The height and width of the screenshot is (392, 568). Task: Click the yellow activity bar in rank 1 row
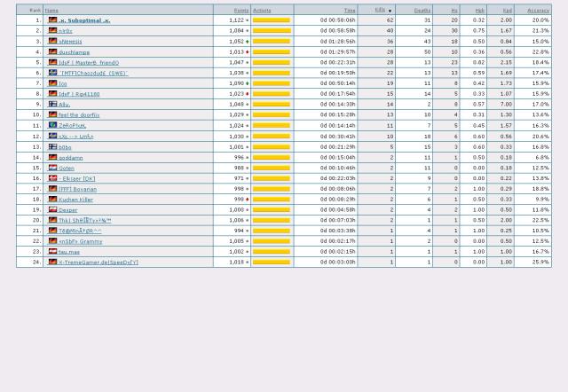pyautogui.click(x=272, y=20)
